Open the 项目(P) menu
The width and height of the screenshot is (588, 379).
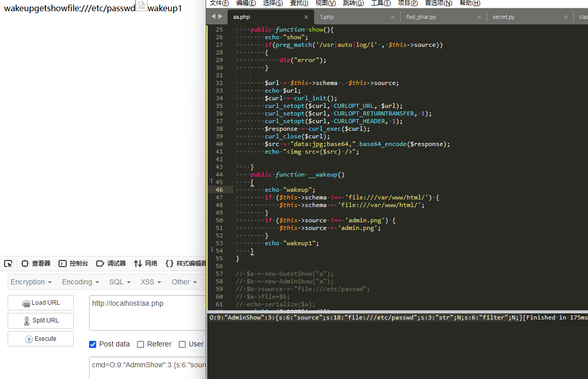pyautogui.click(x=408, y=3)
